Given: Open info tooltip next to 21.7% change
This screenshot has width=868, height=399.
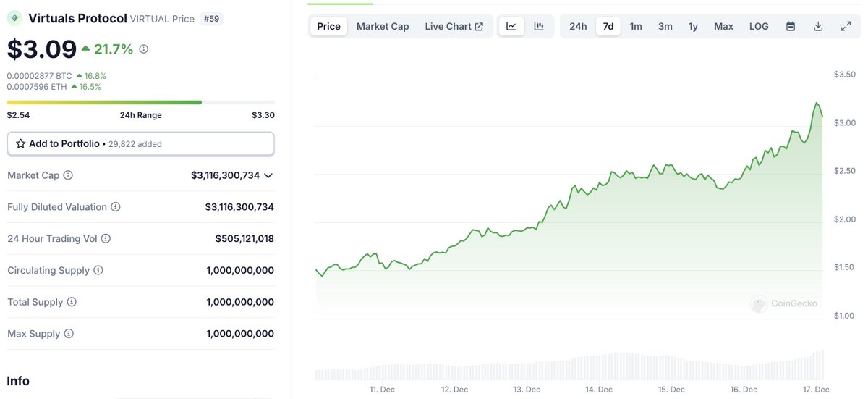Looking at the screenshot, I should [143, 49].
